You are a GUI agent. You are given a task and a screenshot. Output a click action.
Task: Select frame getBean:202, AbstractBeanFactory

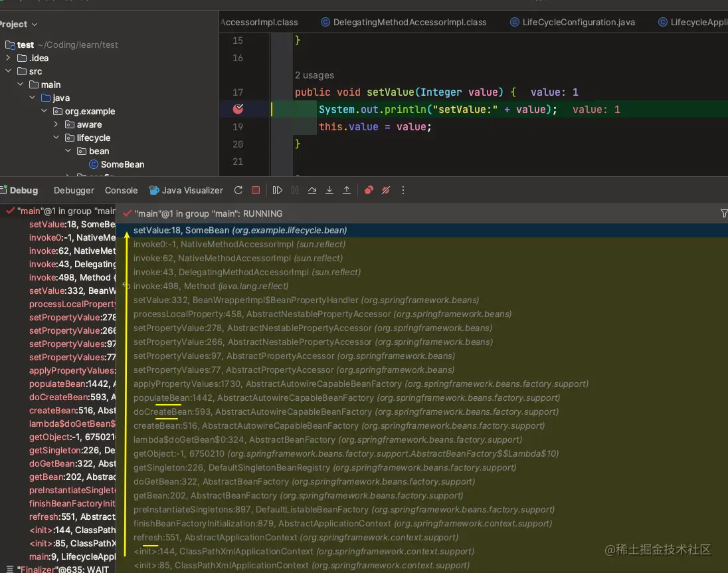pyautogui.click(x=422, y=495)
